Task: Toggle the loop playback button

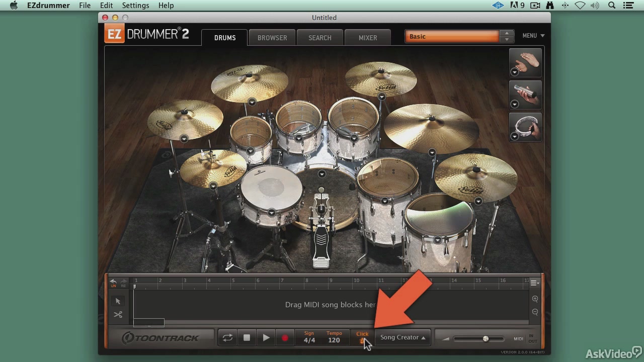Action: pyautogui.click(x=227, y=338)
